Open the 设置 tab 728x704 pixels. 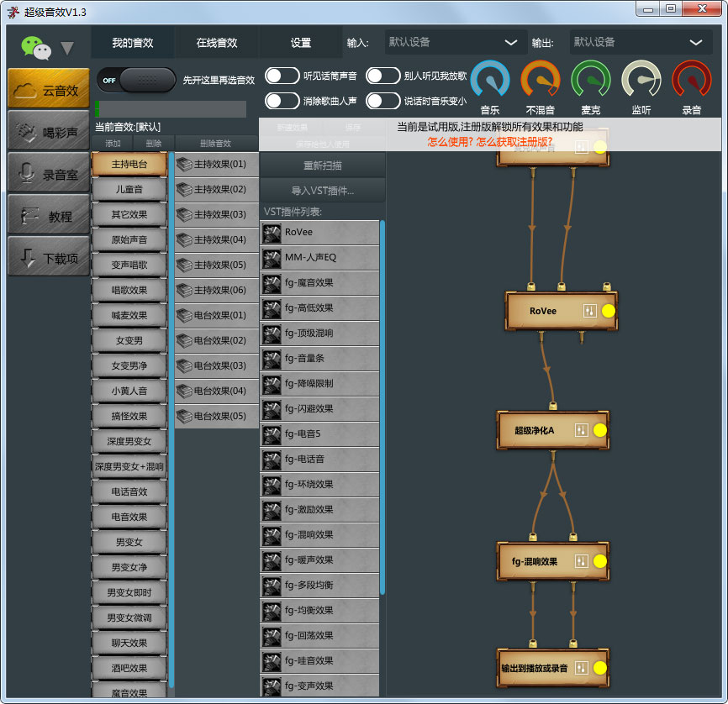tap(301, 43)
